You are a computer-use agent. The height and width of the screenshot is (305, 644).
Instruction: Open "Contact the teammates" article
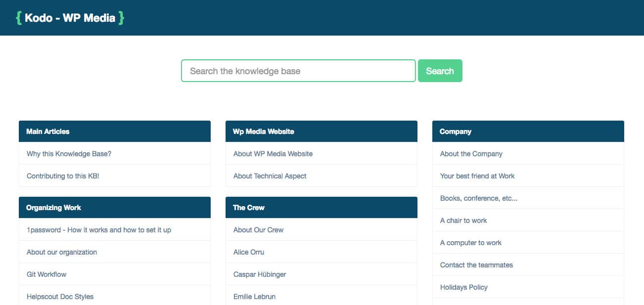[x=528, y=265]
